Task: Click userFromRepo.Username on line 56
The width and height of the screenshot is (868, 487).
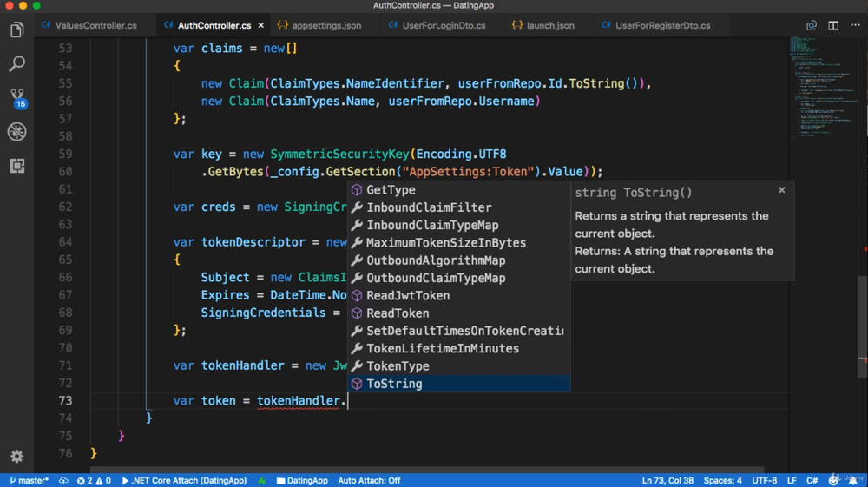Action: click(461, 102)
